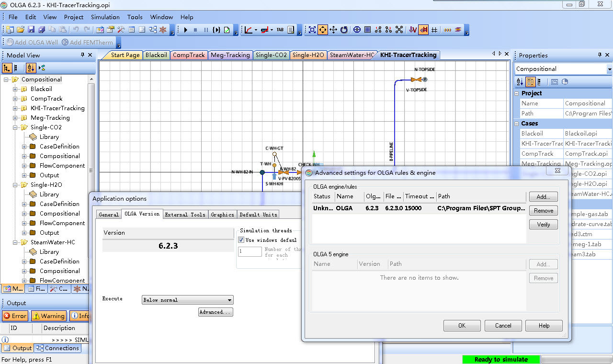Image resolution: width=613 pixels, height=364 pixels.
Task: Toggle the hash grid lines icon
Action: click(x=434, y=30)
